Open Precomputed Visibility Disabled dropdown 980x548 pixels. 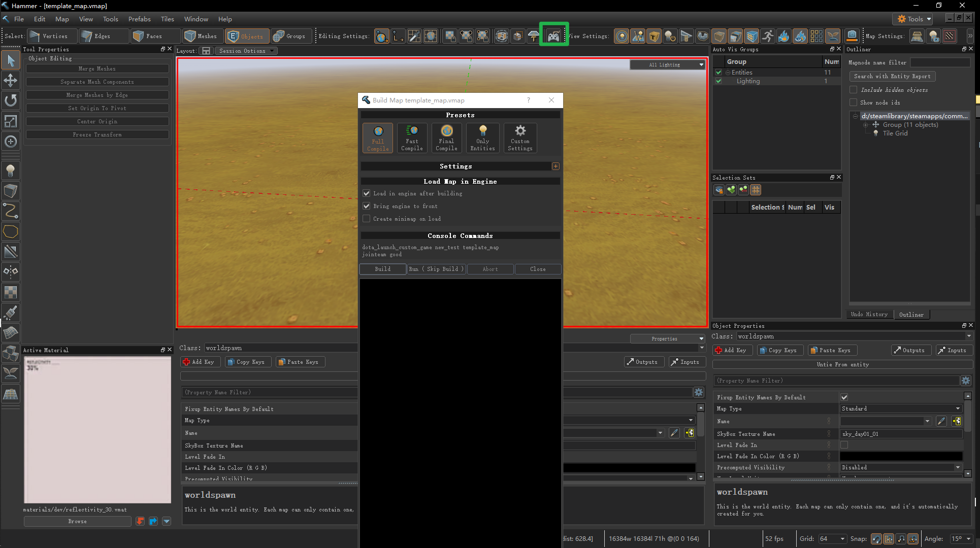(901, 467)
